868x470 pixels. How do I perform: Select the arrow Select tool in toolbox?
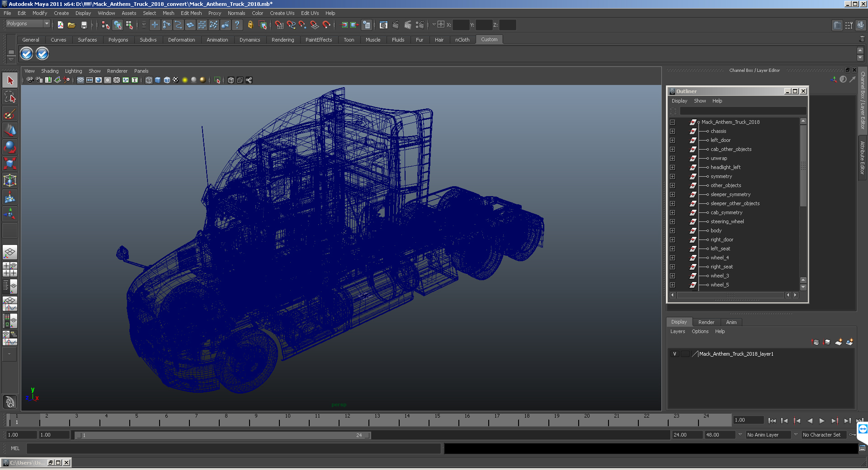point(10,80)
